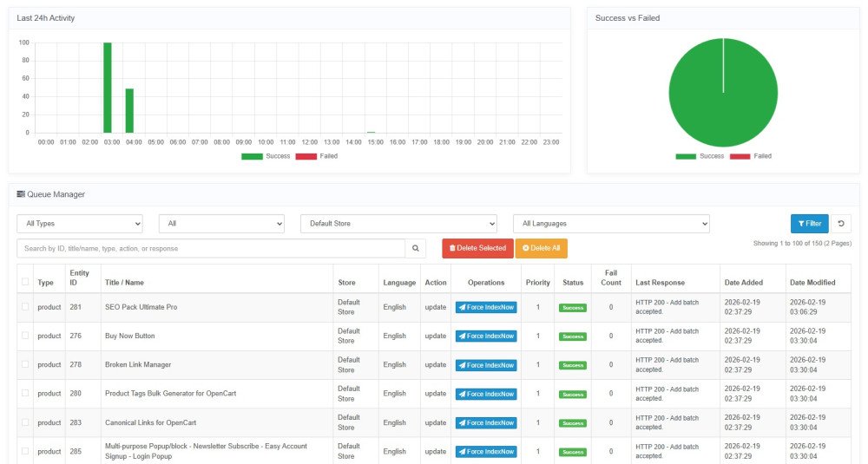This screenshot has width=868, height=464.
Task: Force IndexNow for Canonical Links for OpenCart
Action: (486, 422)
